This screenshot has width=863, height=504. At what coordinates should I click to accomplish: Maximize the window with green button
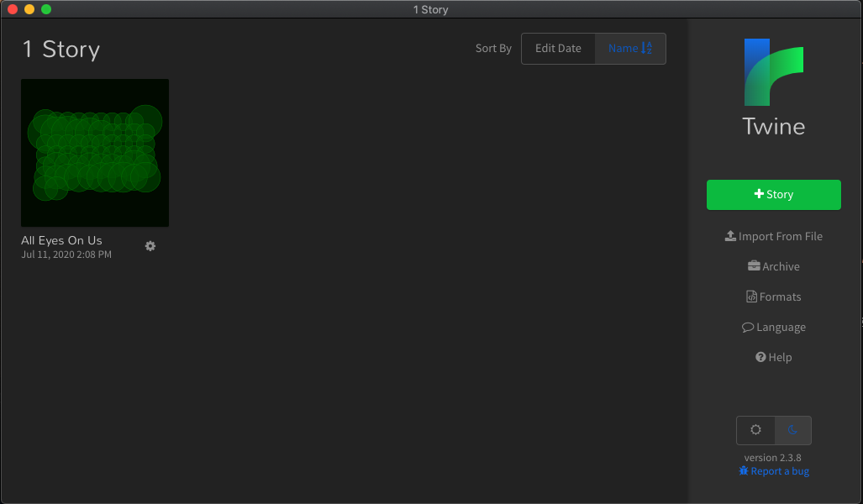pyautogui.click(x=46, y=9)
